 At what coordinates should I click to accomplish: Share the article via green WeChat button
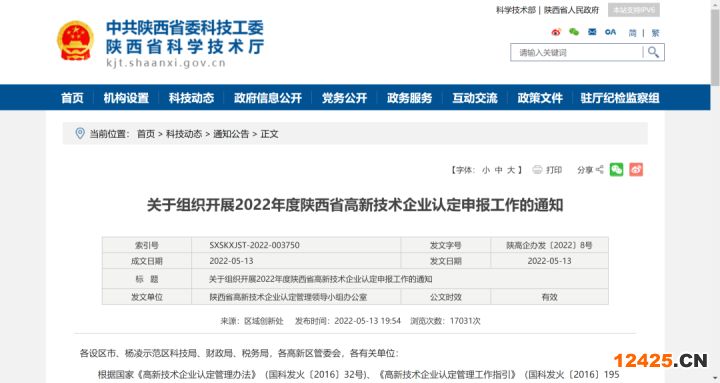(x=617, y=169)
